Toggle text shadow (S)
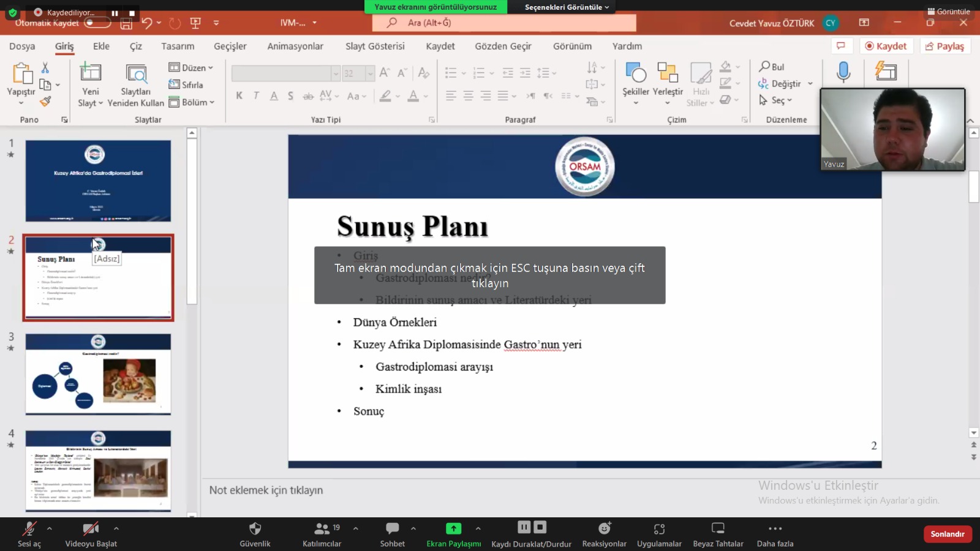Image resolution: width=980 pixels, height=551 pixels. [x=290, y=96]
